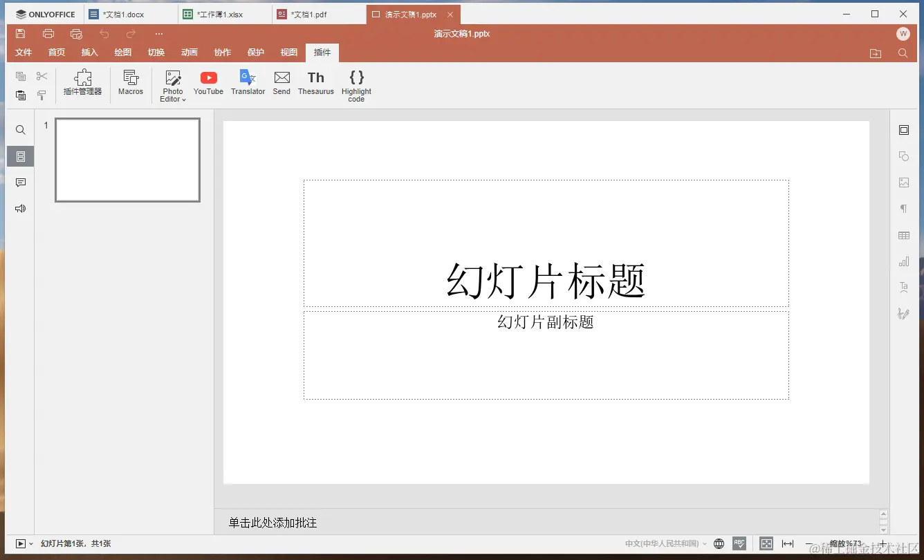Switch to the 插入 tab

[x=90, y=53]
